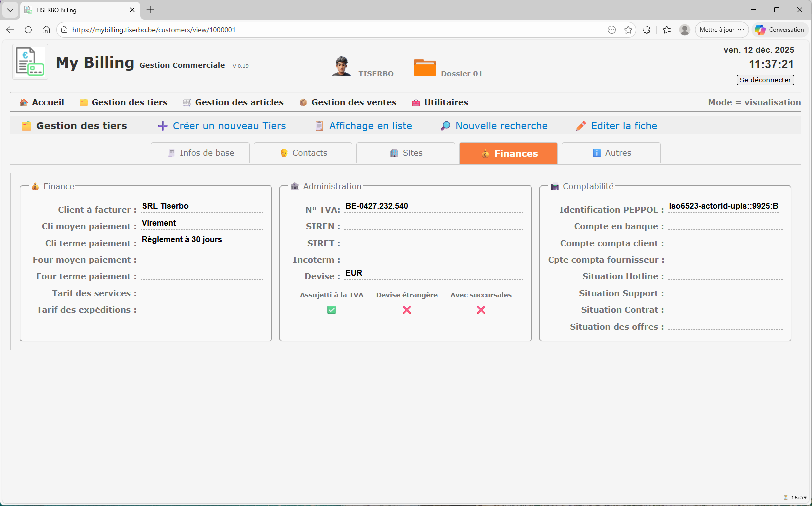The height and width of the screenshot is (506, 812).
Task: Open the Sites tab
Action: point(405,153)
